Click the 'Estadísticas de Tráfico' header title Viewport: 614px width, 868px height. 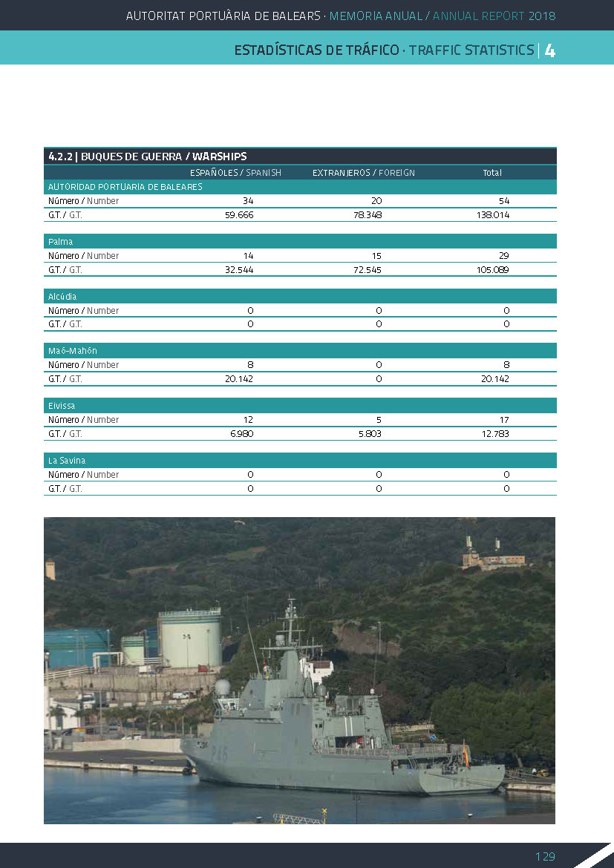coord(316,50)
